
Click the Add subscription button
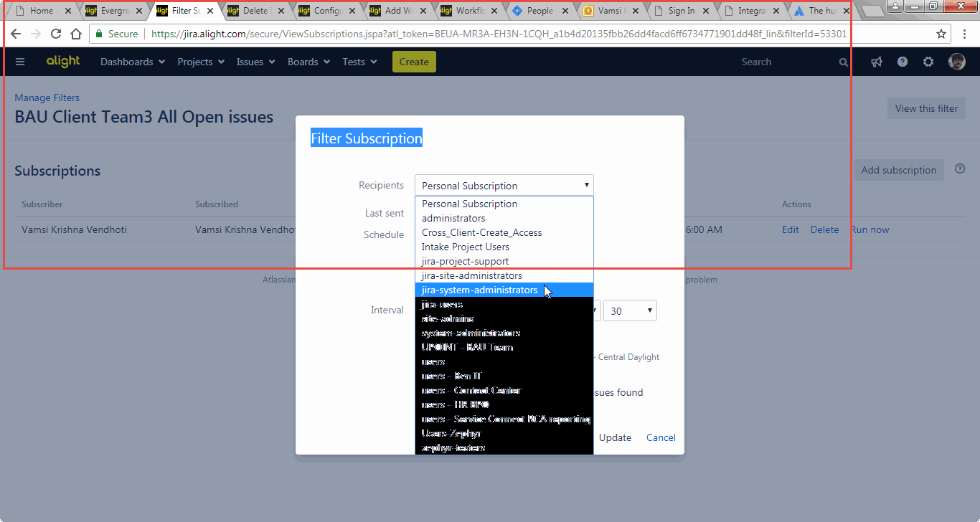pos(898,170)
